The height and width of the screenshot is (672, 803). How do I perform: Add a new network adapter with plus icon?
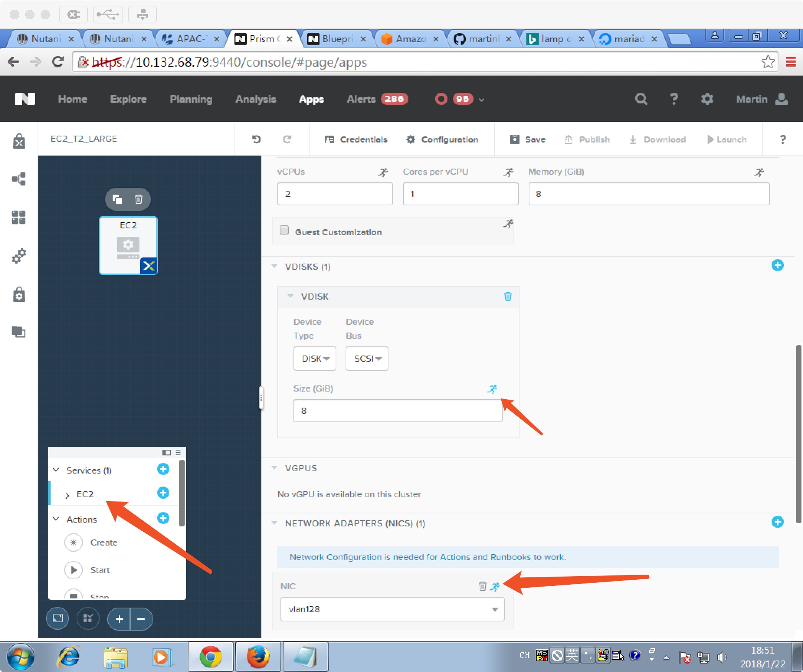click(x=777, y=522)
